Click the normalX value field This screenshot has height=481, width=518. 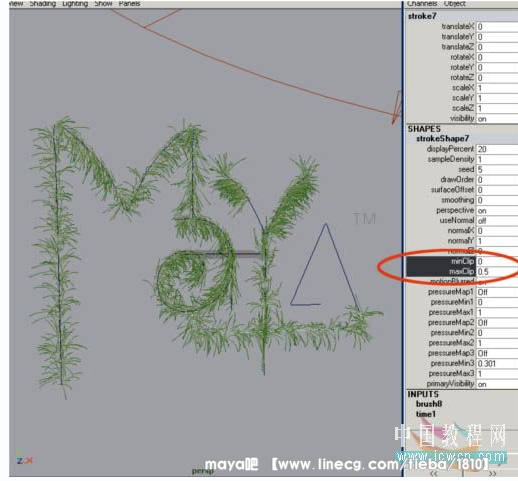click(x=497, y=231)
